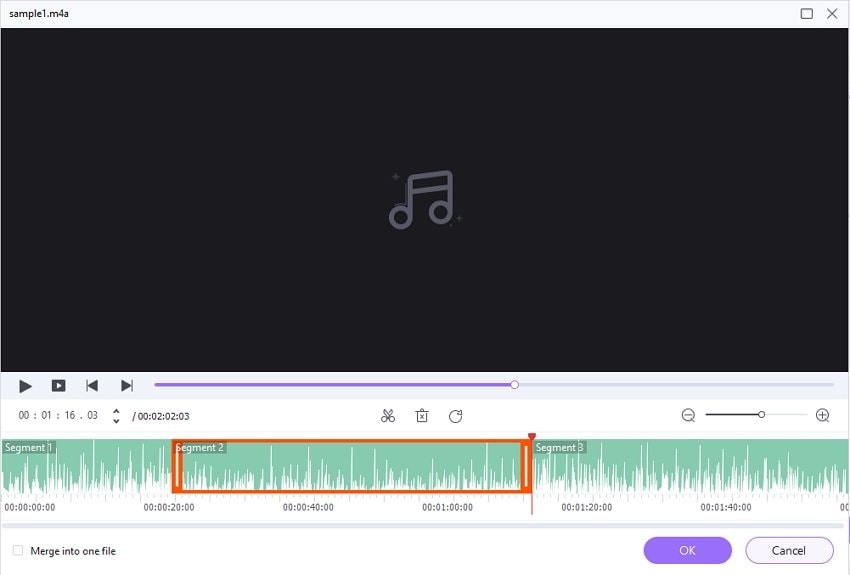
Task: Click the hours field showing 00
Action: click(x=24, y=416)
